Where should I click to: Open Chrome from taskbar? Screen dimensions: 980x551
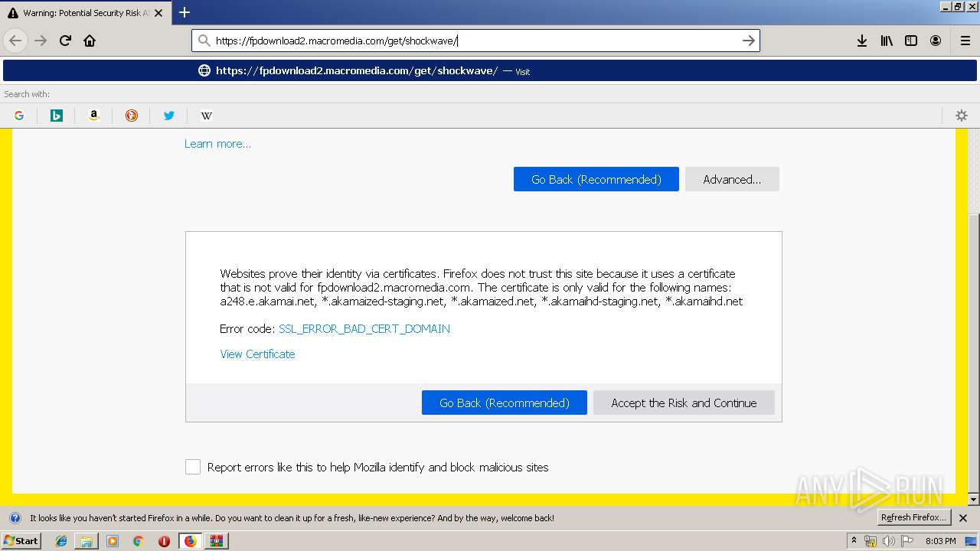tap(138, 541)
